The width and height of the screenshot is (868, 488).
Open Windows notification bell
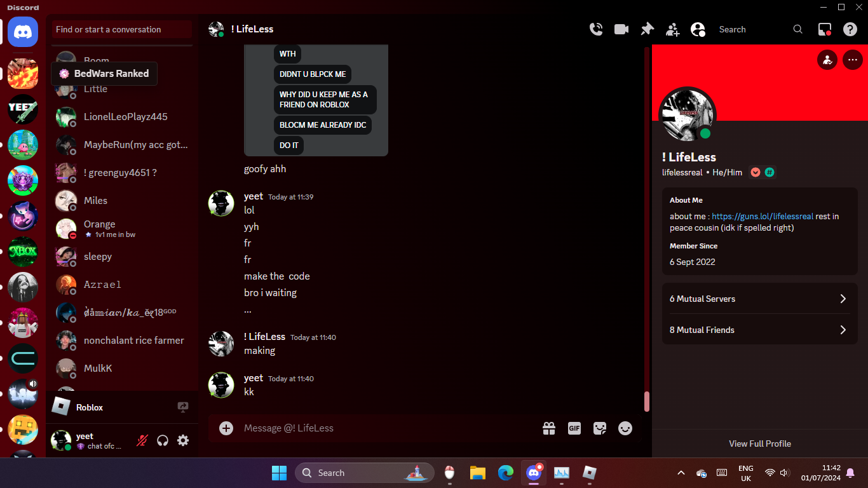tap(850, 473)
